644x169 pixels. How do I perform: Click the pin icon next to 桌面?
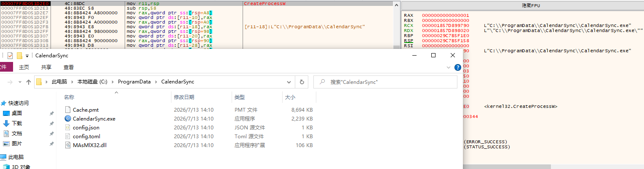pos(51,113)
